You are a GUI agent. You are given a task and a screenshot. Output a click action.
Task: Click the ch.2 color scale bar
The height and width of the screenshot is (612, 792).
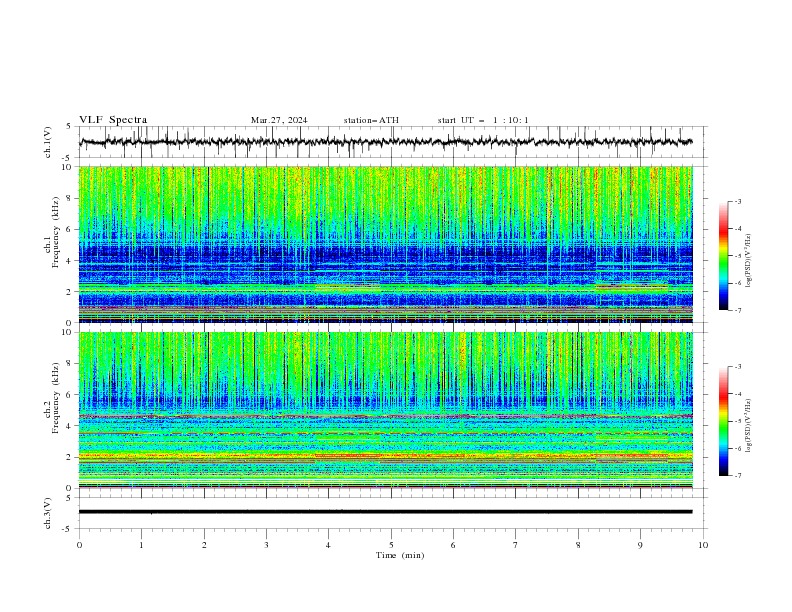coord(723,421)
